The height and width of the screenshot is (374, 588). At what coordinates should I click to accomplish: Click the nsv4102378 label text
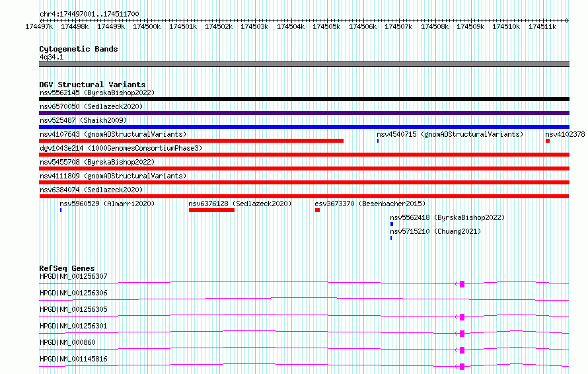coord(565,134)
